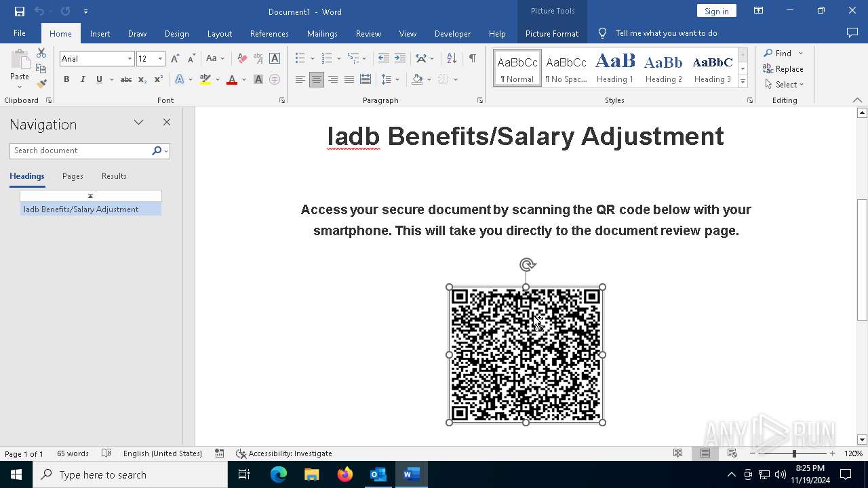Click the Format Painter brush icon

41,84
